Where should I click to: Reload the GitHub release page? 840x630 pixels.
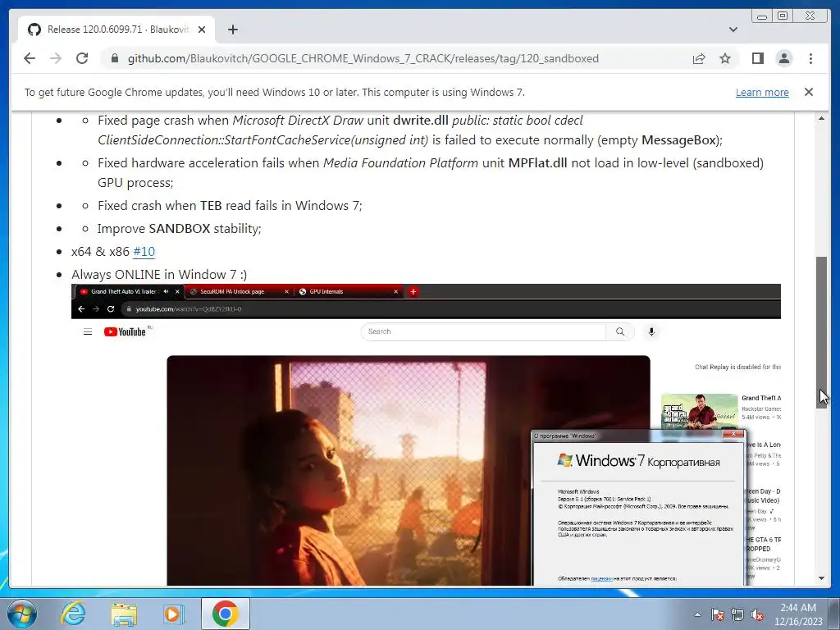(82, 58)
